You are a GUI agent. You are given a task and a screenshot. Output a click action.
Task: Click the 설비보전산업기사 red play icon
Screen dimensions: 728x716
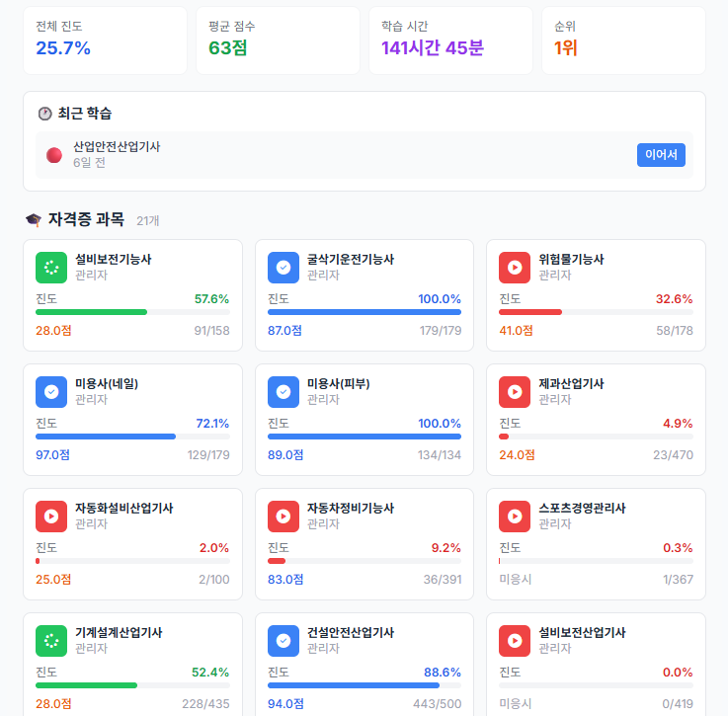tap(515, 641)
